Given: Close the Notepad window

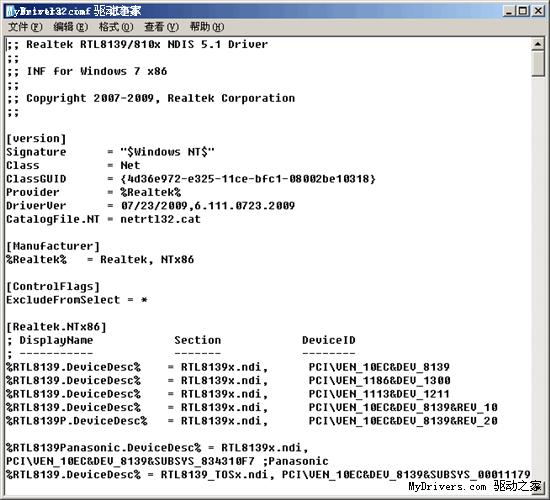Looking at the screenshot, I should (x=538, y=11).
